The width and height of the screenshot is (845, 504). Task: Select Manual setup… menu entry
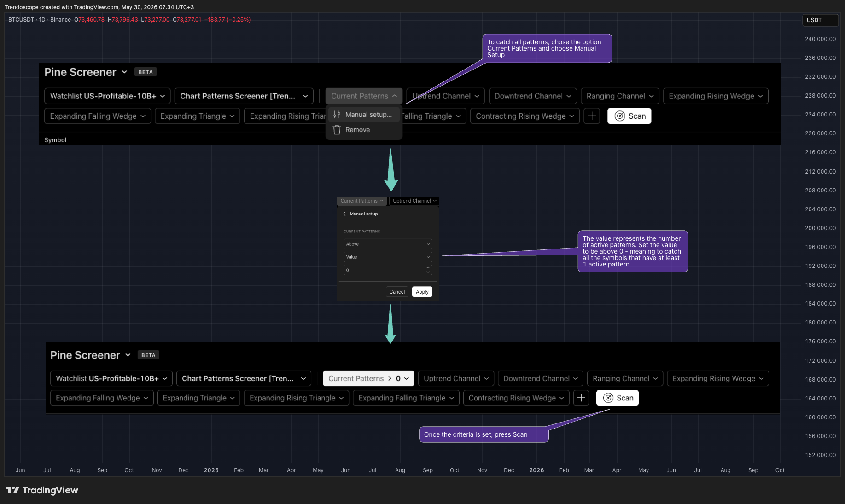coord(364,115)
